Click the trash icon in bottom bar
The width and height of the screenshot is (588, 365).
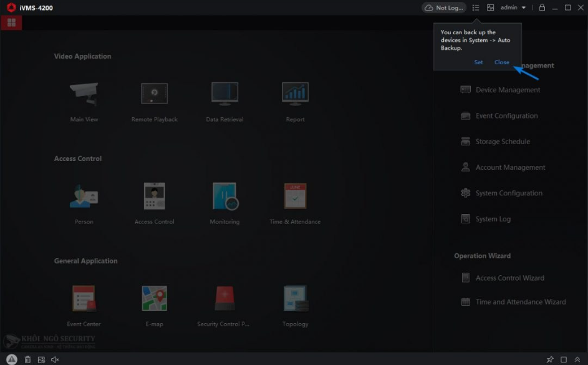(28, 359)
